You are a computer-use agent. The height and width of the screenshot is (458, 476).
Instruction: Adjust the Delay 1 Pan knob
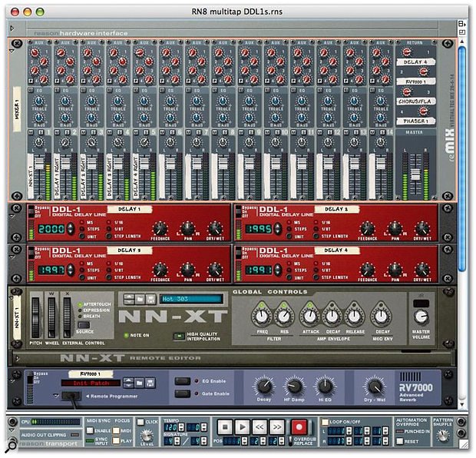tap(187, 228)
